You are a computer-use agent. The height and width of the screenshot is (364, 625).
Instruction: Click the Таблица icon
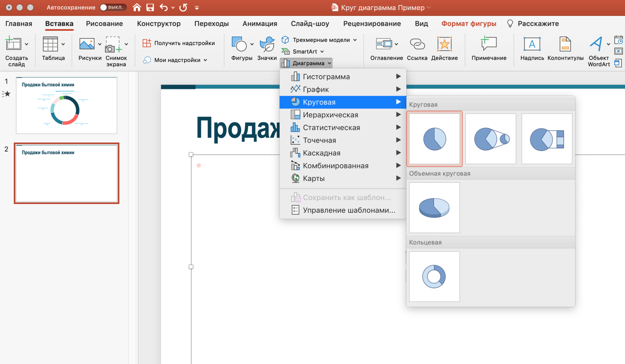(x=50, y=44)
